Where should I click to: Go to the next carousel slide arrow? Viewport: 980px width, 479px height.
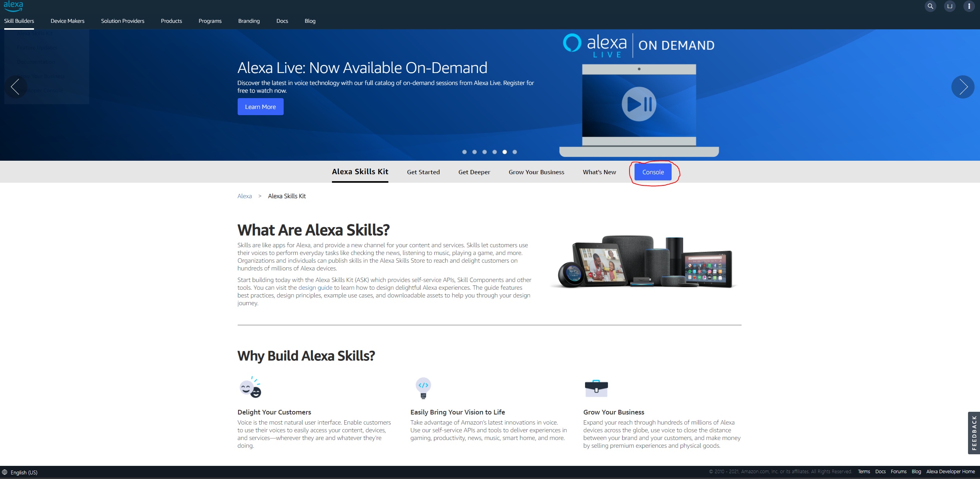pos(963,87)
